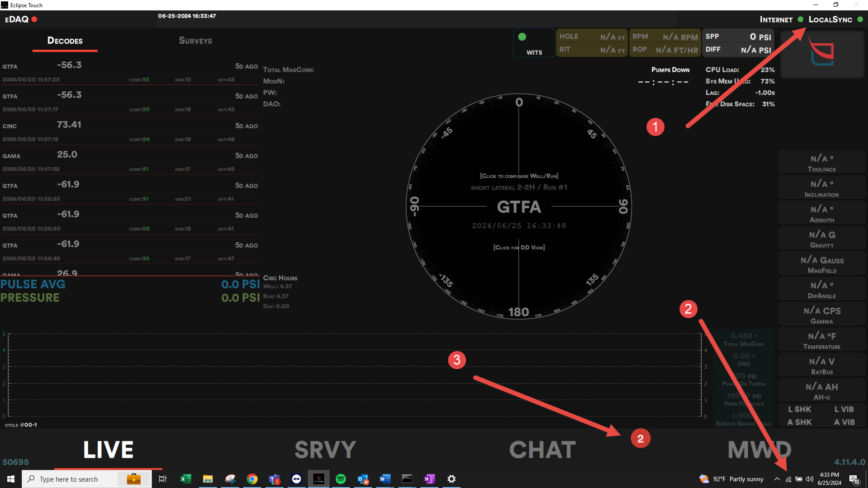
Task: Click the SPP pressure field
Action: (x=738, y=37)
